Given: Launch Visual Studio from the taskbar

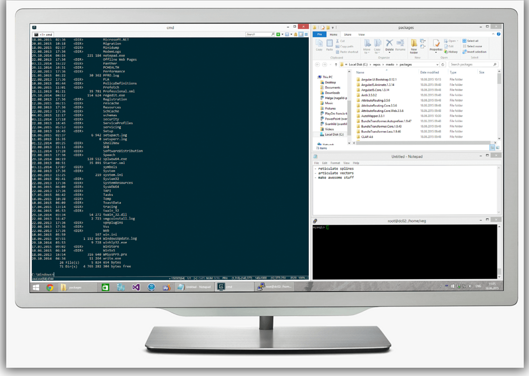Looking at the screenshot, I should pyautogui.click(x=136, y=287).
